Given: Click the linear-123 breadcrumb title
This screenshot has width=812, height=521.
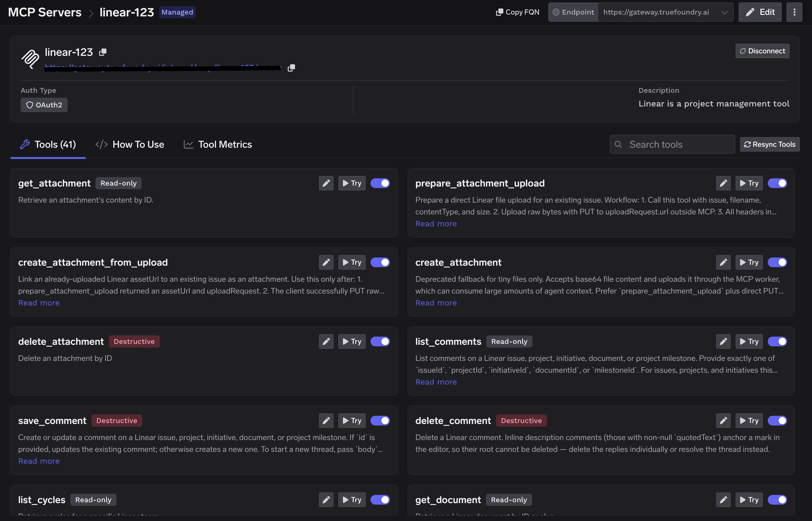Looking at the screenshot, I should click(126, 12).
